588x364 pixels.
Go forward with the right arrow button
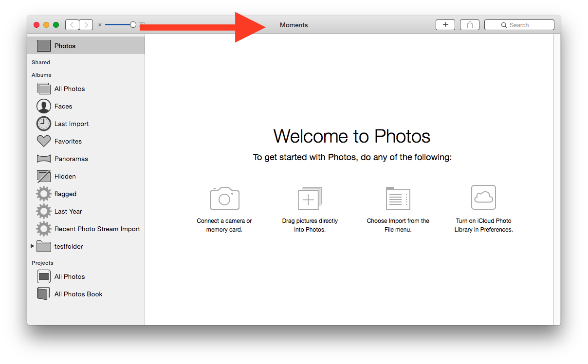pos(86,25)
